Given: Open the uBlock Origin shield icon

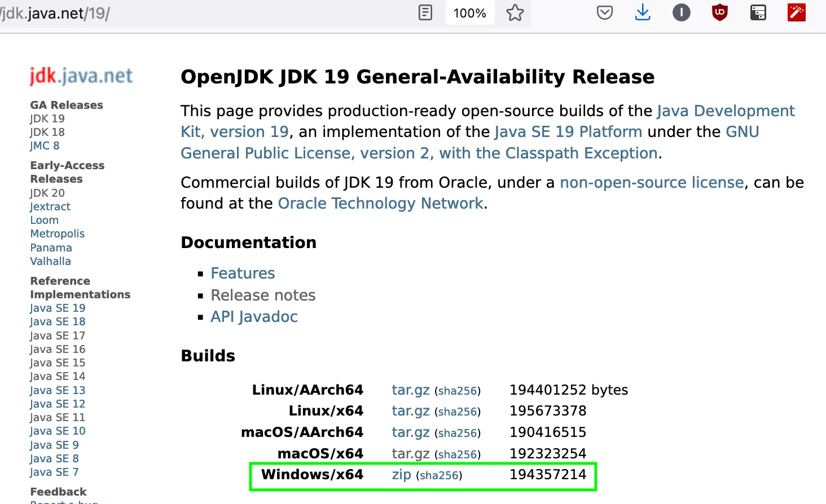Looking at the screenshot, I should click(720, 12).
